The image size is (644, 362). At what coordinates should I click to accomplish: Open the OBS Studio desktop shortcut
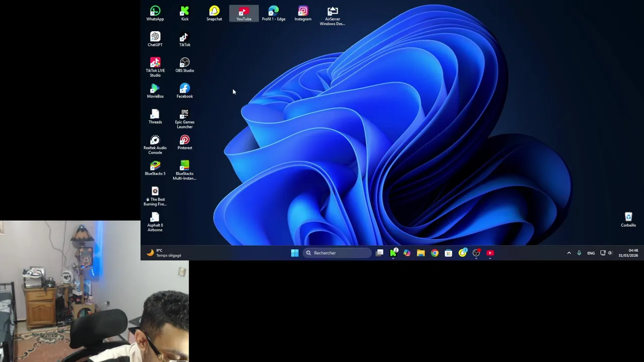pyautogui.click(x=185, y=65)
